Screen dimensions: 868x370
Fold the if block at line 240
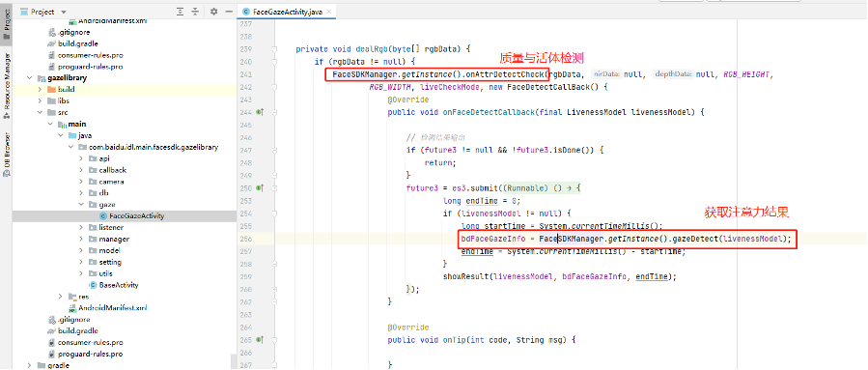(x=274, y=62)
